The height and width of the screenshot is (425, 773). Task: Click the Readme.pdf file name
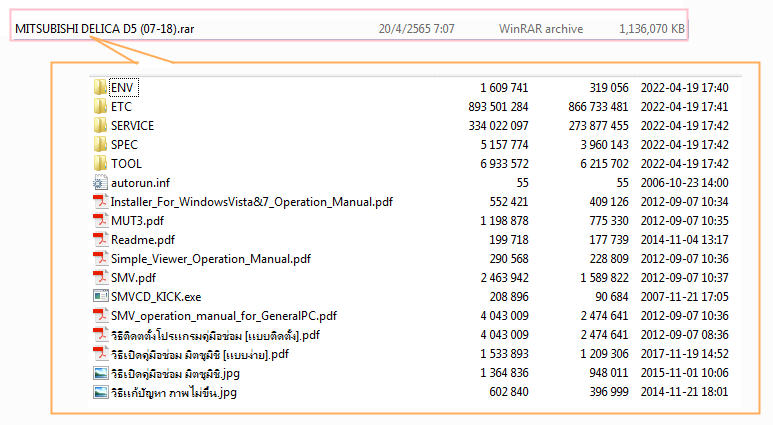pos(142,240)
